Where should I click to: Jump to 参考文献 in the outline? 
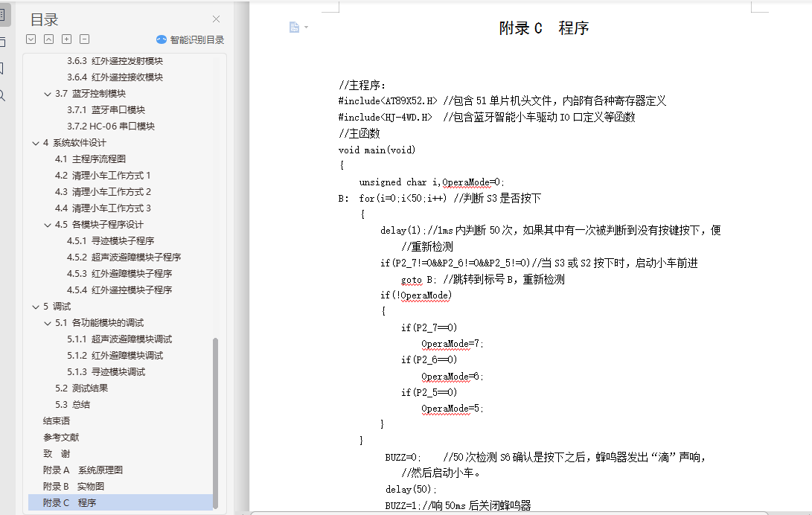coord(61,438)
